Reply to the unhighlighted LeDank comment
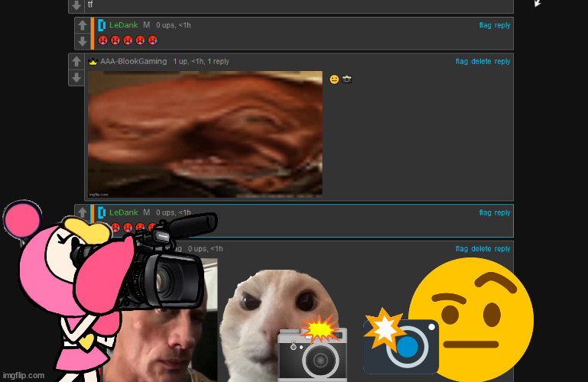The width and height of the screenshot is (588, 382). tap(502, 25)
